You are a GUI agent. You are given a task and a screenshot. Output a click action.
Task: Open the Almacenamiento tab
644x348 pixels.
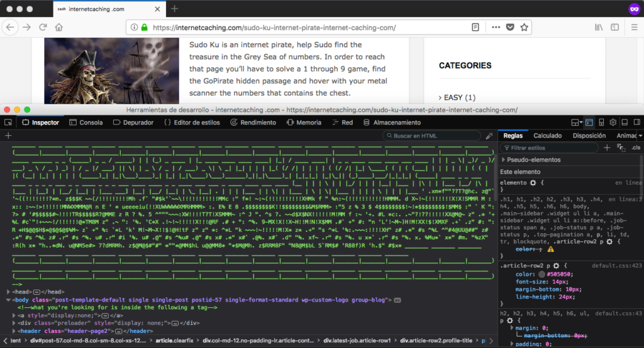pyautogui.click(x=392, y=122)
